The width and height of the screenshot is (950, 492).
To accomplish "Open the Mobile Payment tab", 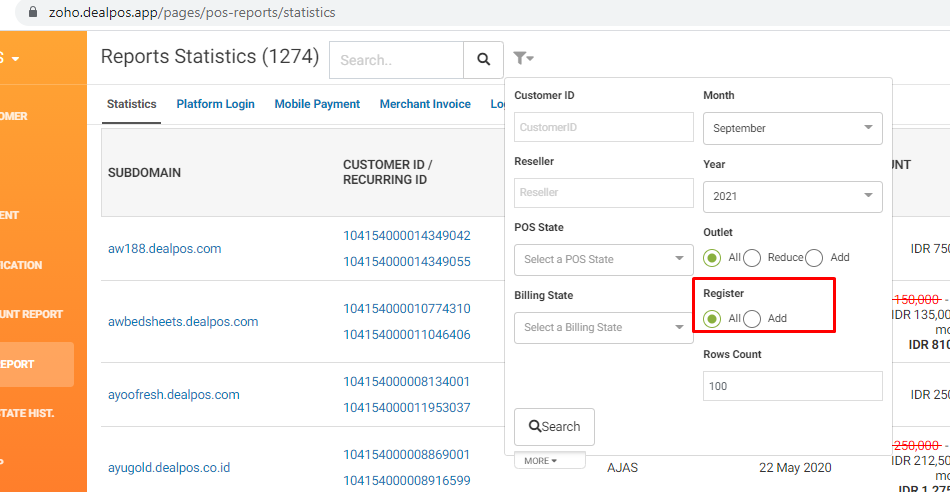I will click(317, 104).
